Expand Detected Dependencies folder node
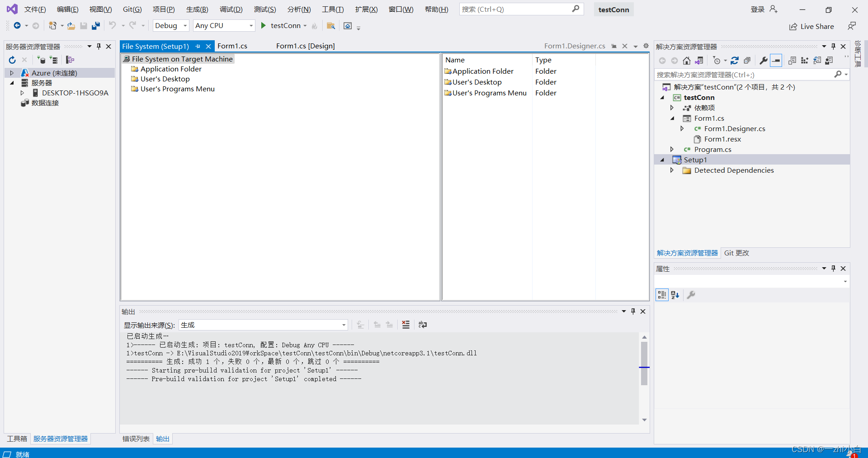Screen dimensions: 868x458 coord(672,170)
